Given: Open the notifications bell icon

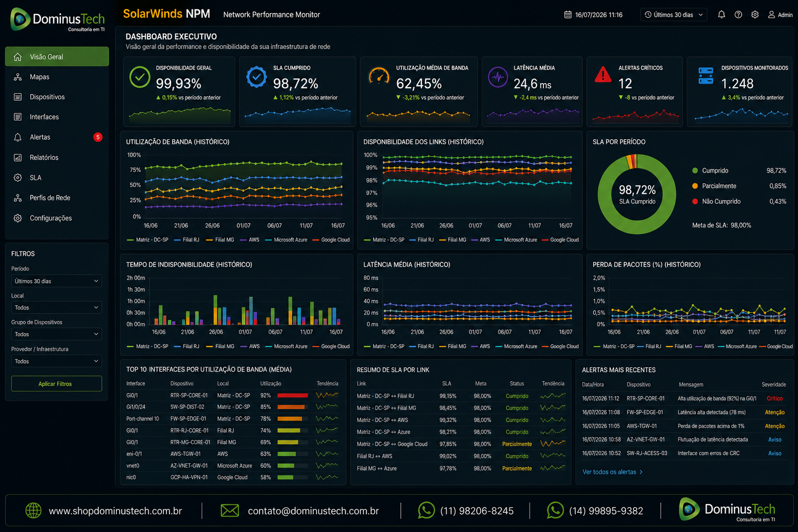Looking at the screenshot, I should pyautogui.click(x=722, y=15).
